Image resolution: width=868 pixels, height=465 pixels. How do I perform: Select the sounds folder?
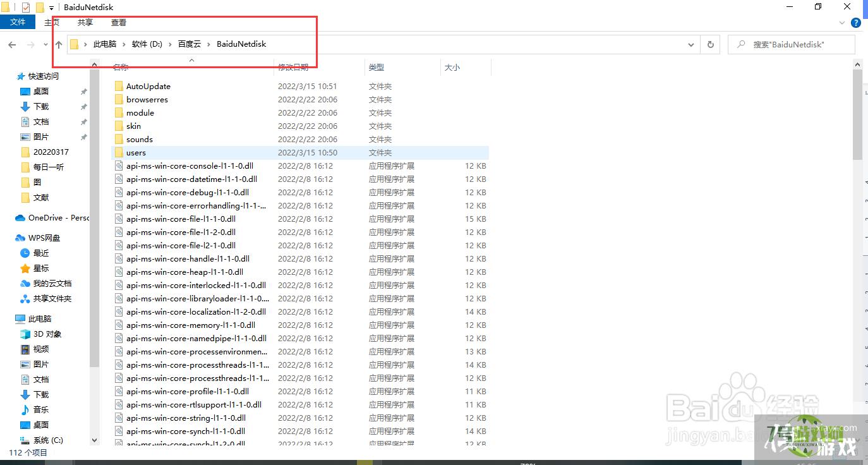[x=139, y=140]
